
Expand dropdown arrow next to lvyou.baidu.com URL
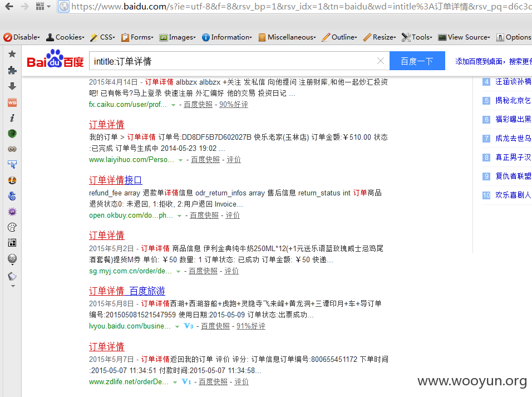click(177, 327)
